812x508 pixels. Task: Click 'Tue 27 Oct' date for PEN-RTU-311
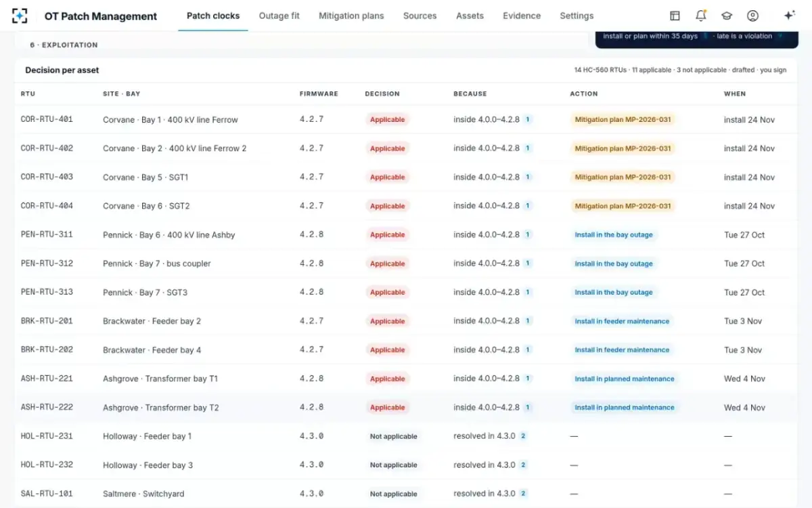coord(744,235)
